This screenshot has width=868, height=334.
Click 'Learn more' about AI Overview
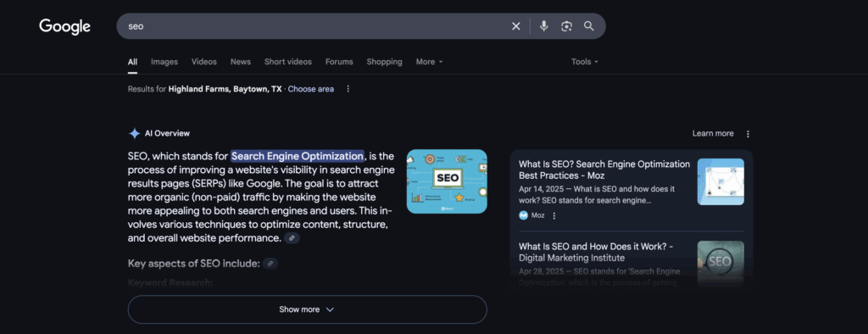713,133
